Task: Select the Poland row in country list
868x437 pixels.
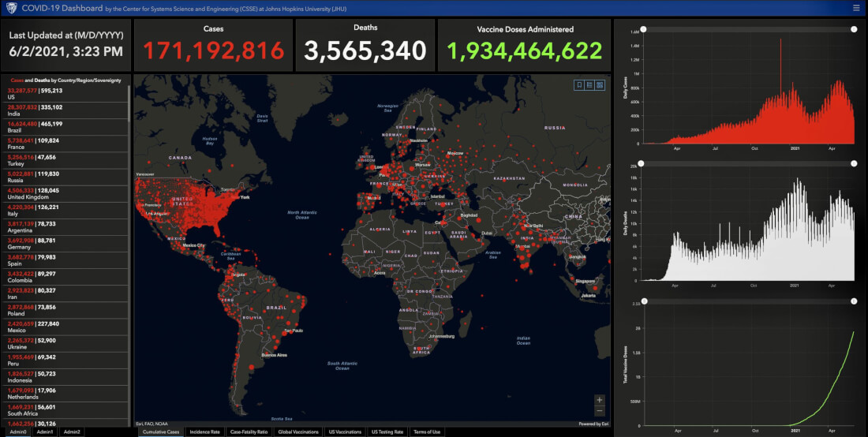Action: (65, 310)
